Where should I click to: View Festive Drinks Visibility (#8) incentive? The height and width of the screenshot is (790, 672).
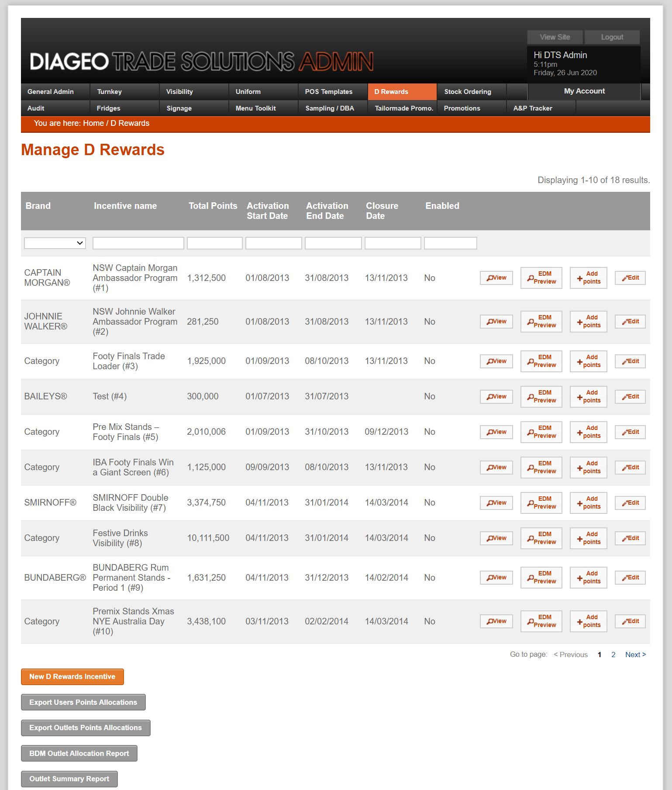point(496,538)
